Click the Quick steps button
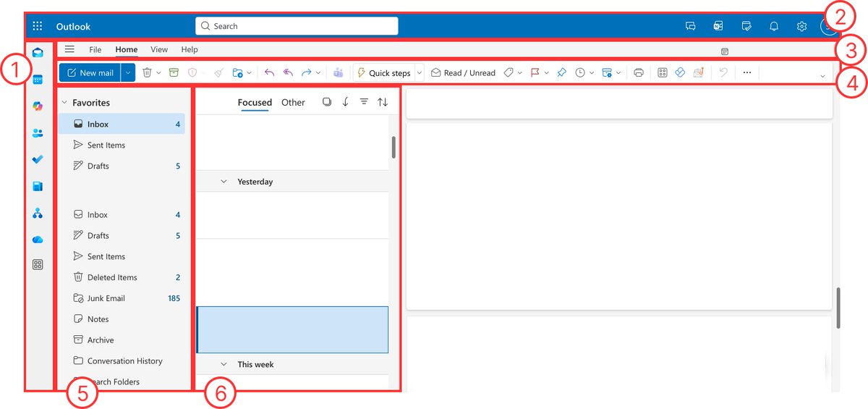The image size is (868, 409). tap(383, 72)
